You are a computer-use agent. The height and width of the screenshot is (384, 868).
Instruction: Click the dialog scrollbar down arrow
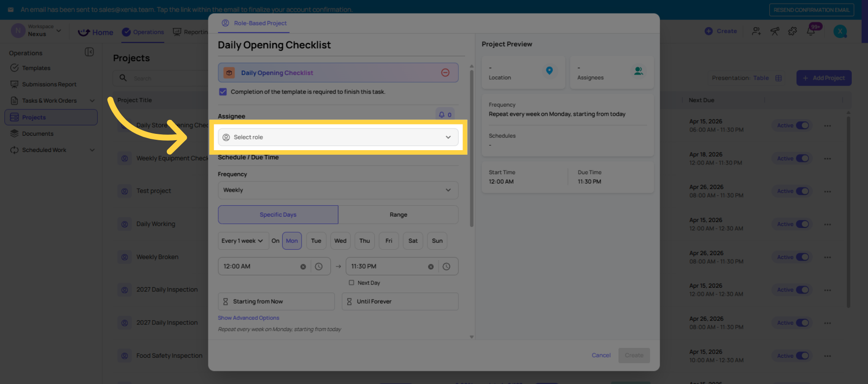472,337
